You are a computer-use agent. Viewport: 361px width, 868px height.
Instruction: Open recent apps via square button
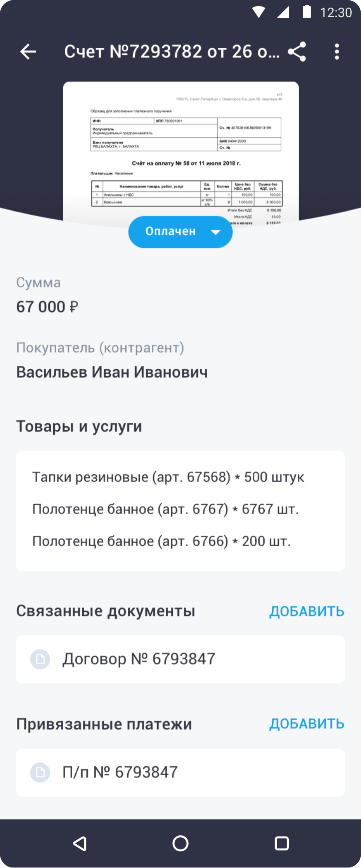[x=281, y=843]
